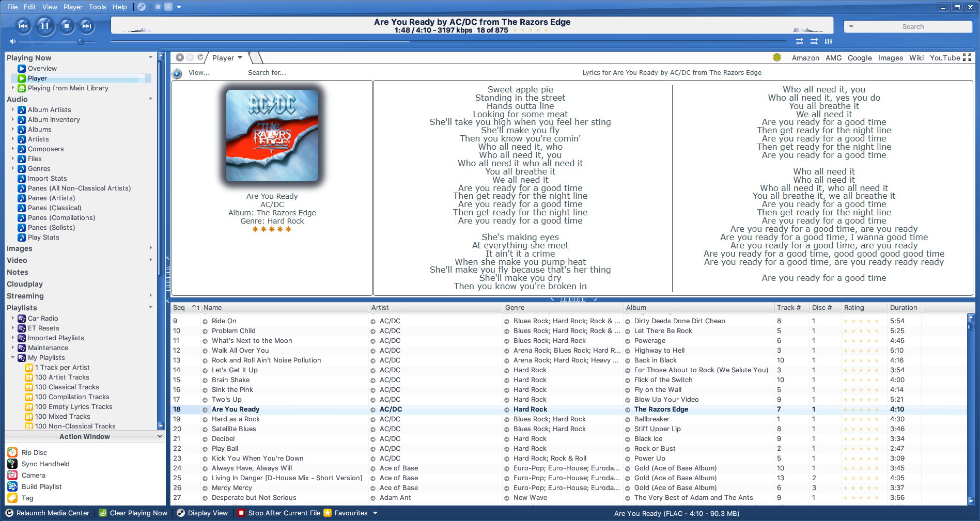Open the File menu
The height and width of the screenshot is (521, 980).
coord(12,7)
